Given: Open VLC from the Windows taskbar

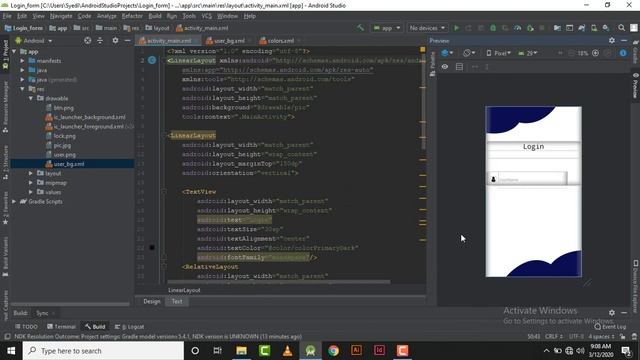Looking at the screenshot, I should click(287, 351).
